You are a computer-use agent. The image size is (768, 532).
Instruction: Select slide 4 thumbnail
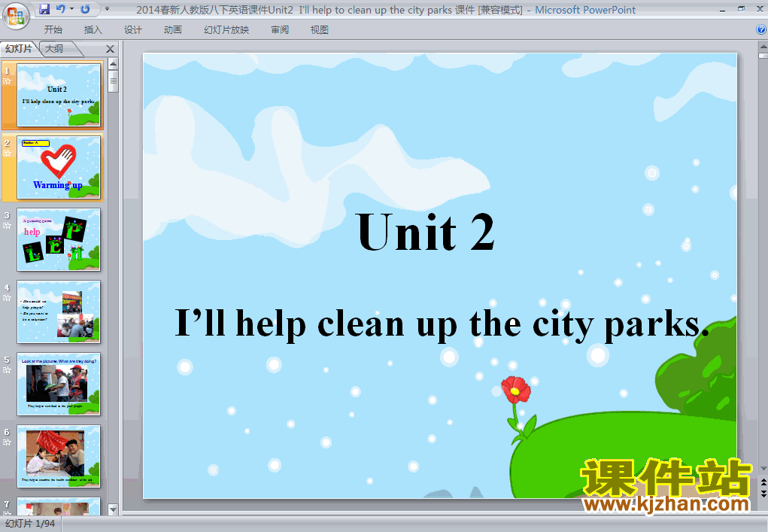[59, 312]
